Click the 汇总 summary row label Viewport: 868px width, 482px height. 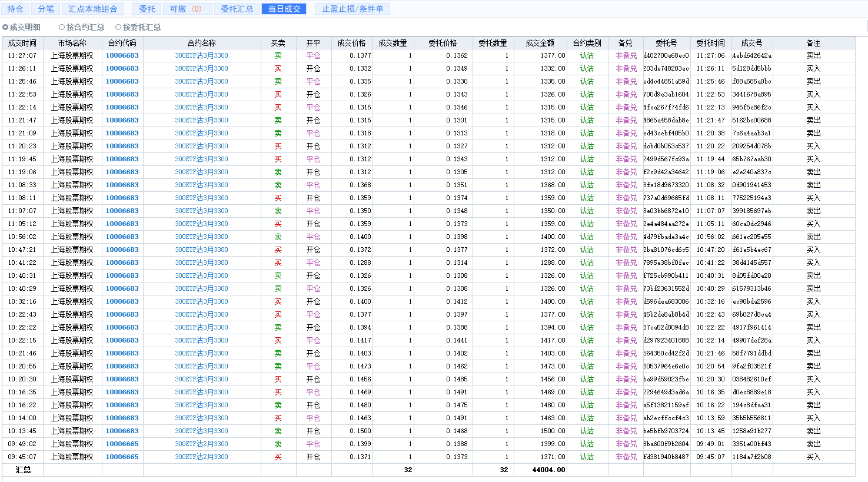(x=23, y=470)
